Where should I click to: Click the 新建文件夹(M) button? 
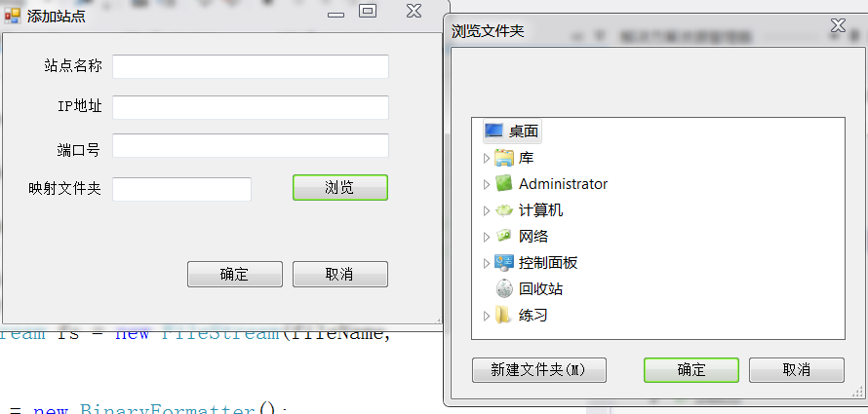(539, 370)
